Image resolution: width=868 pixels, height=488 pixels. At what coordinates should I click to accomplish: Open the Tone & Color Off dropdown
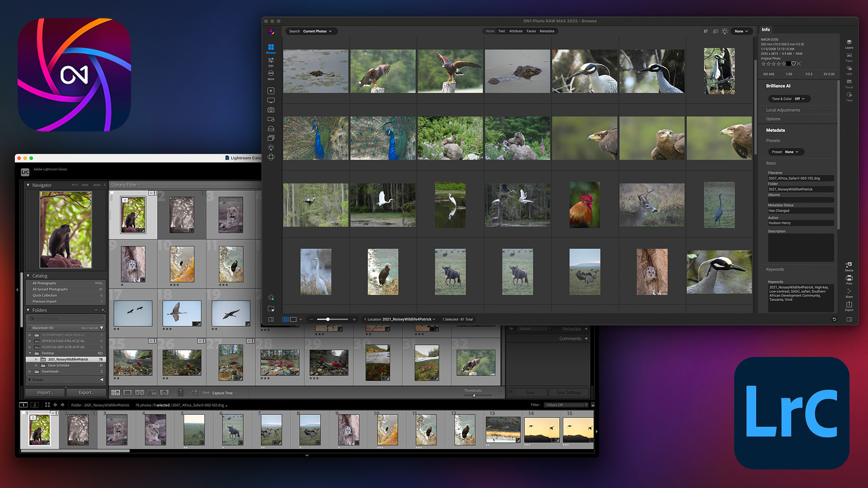point(788,99)
